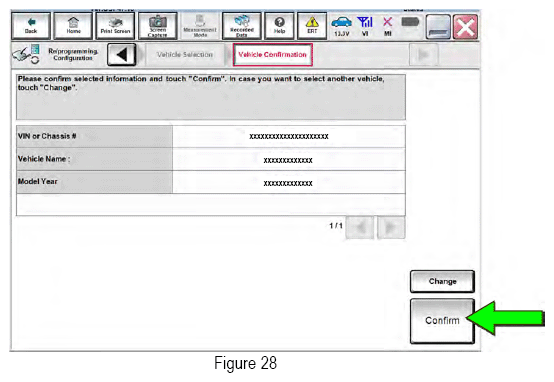Go to next page in table pager
Screen dimensions: 554x382
point(391,227)
